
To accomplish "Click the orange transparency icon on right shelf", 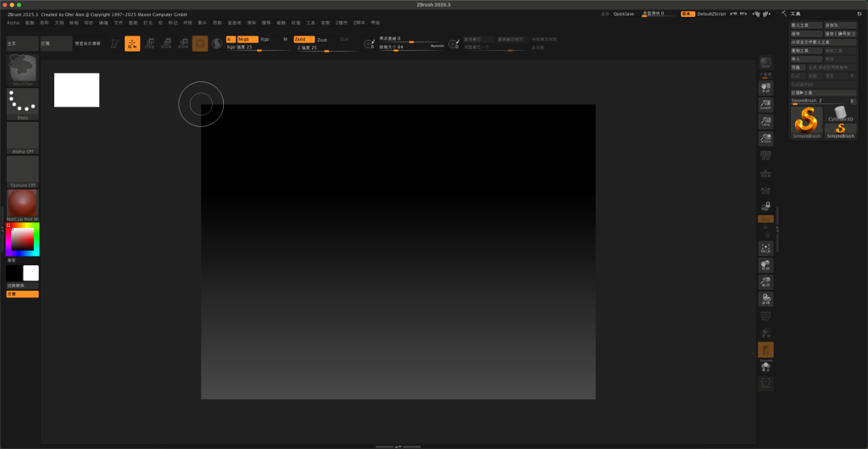I will (x=765, y=350).
